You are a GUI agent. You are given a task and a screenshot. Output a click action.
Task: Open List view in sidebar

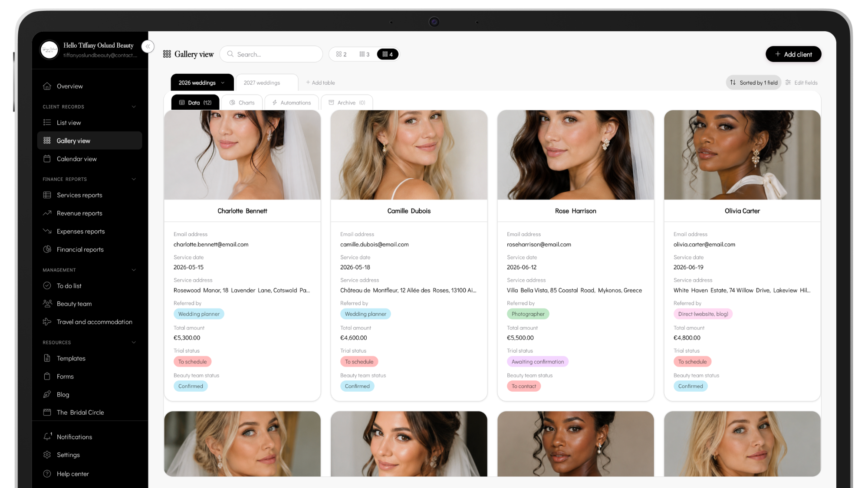[x=89, y=123]
